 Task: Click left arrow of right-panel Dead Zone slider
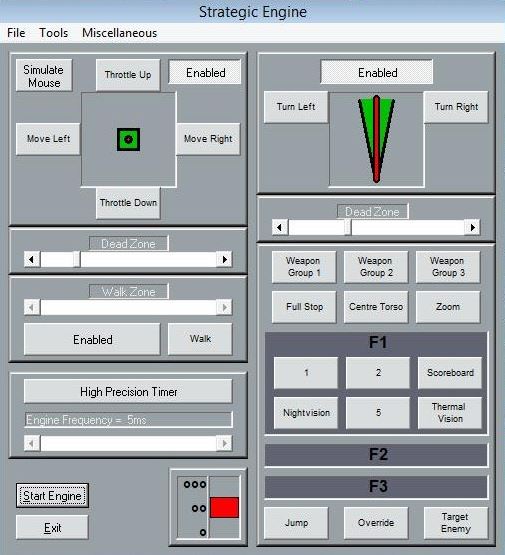click(x=280, y=227)
